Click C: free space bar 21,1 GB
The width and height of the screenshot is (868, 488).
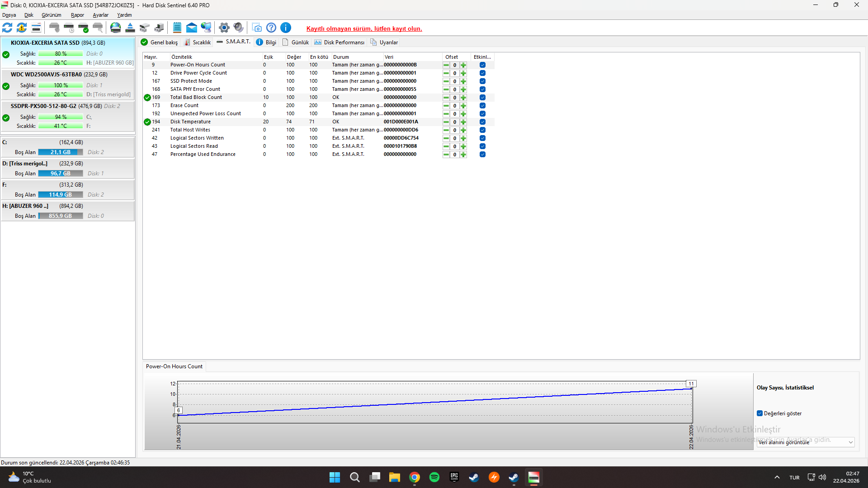coord(61,152)
